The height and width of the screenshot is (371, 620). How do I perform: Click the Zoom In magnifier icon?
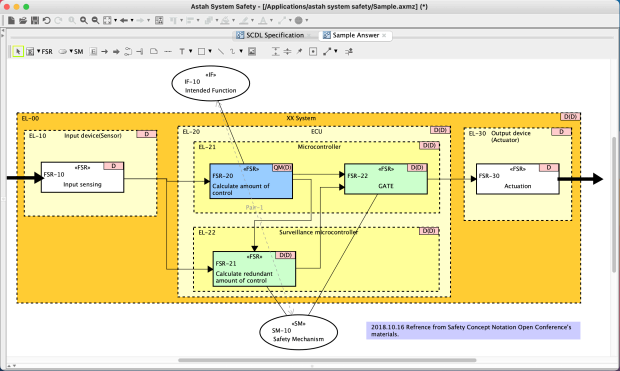pos(84,20)
